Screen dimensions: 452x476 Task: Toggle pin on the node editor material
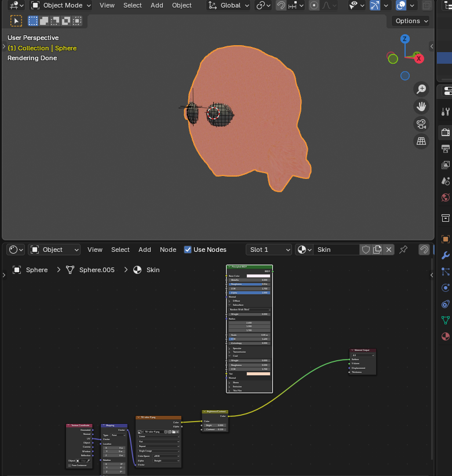click(403, 250)
